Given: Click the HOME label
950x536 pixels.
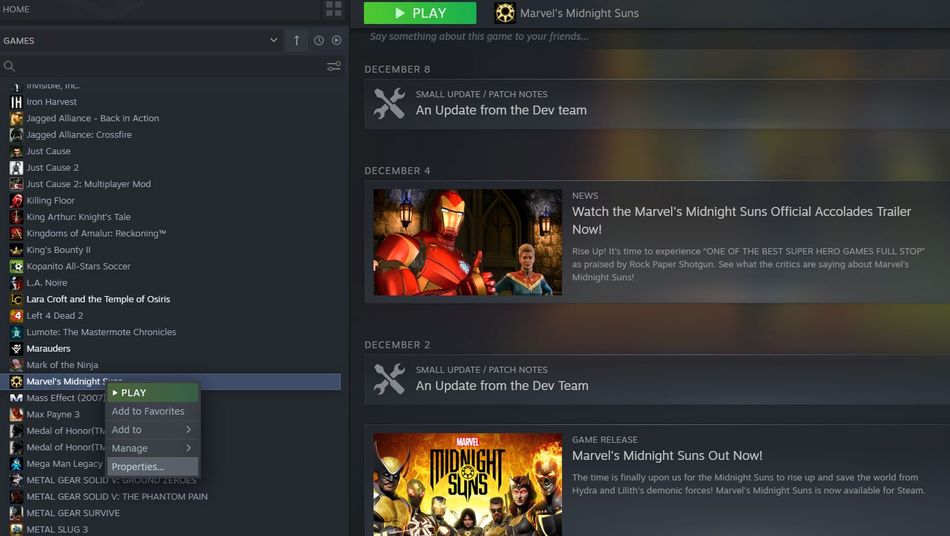Looking at the screenshot, I should [16, 9].
